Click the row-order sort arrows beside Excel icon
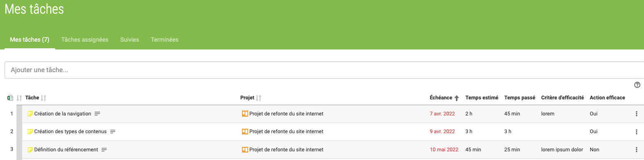The width and height of the screenshot is (644, 160). 19,98
